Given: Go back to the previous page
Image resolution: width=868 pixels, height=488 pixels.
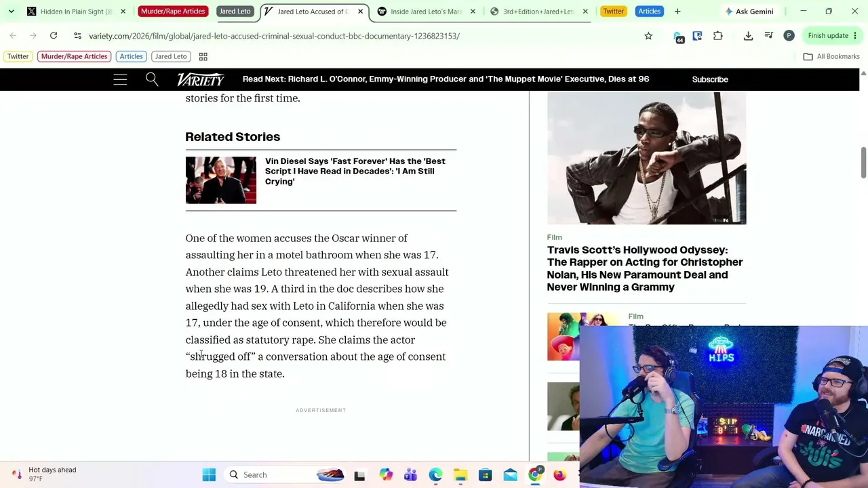Looking at the screenshot, I should (x=13, y=36).
